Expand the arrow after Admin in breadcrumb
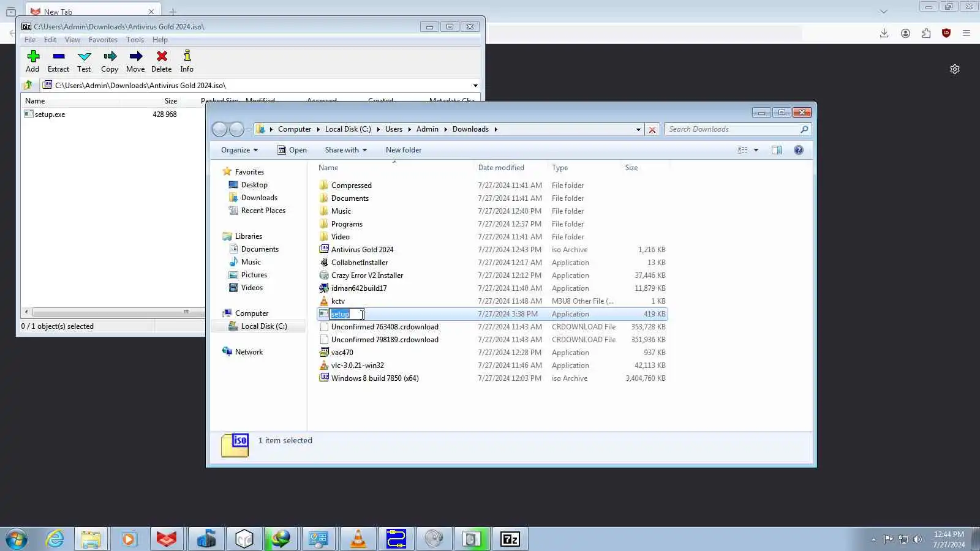Screen dimensions: 980x551 tap(445, 129)
